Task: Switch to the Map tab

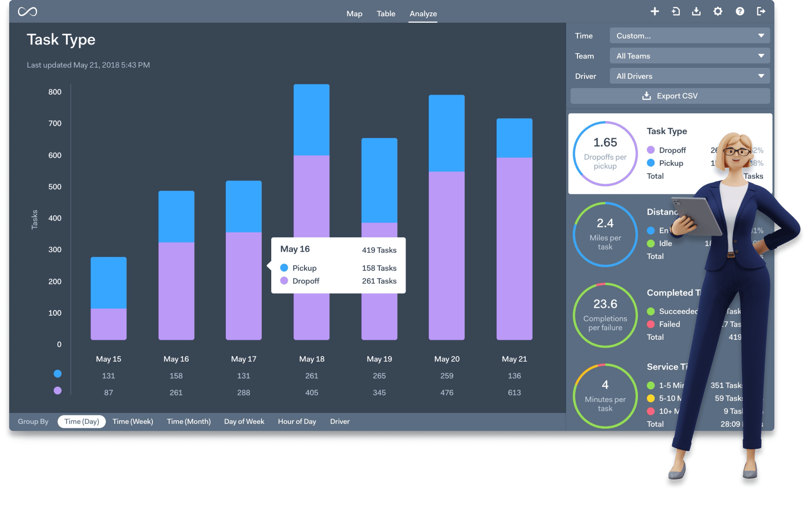Action: (x=354, y=14)
